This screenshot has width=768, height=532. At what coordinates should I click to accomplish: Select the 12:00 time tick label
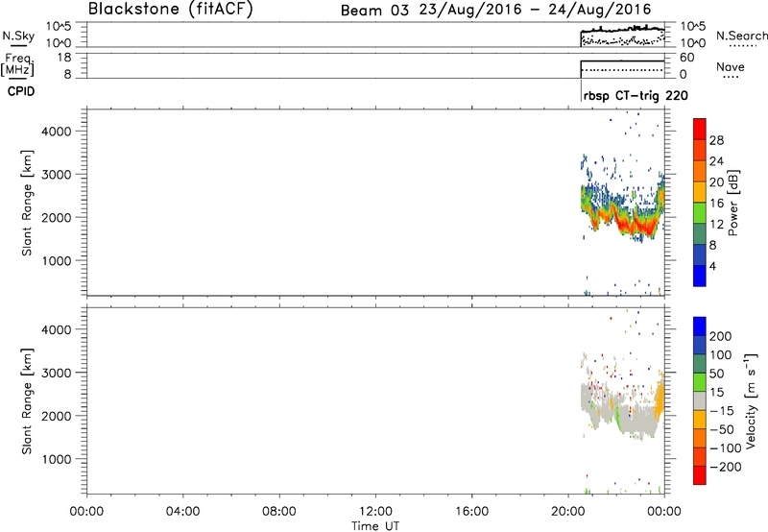point(375,512)
